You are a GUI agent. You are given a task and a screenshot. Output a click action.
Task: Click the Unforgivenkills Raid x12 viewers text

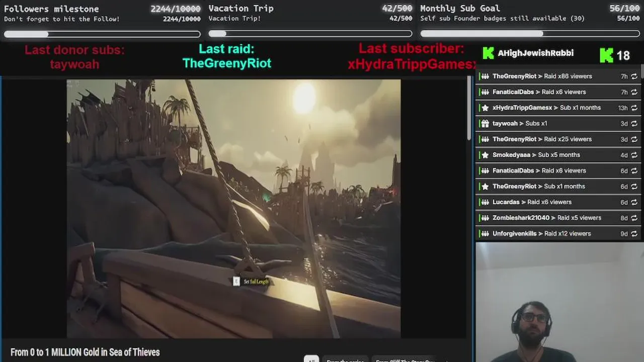(542, 233)
